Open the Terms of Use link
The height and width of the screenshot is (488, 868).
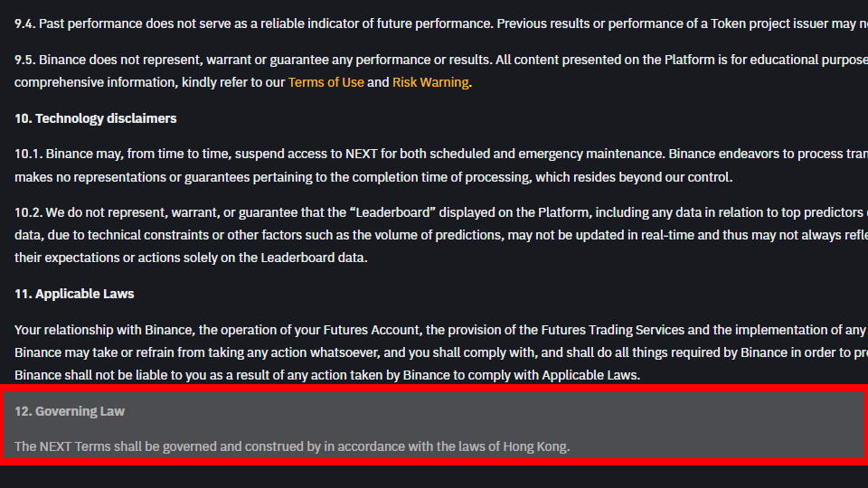coord(325,82)
